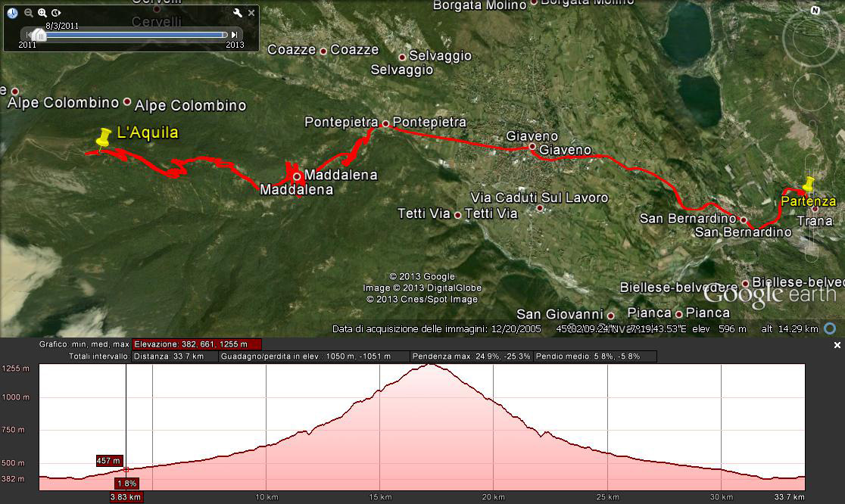This screenshot has width=845, height=504.
Task: Click the Partenza placemark label
Action: 809,201
